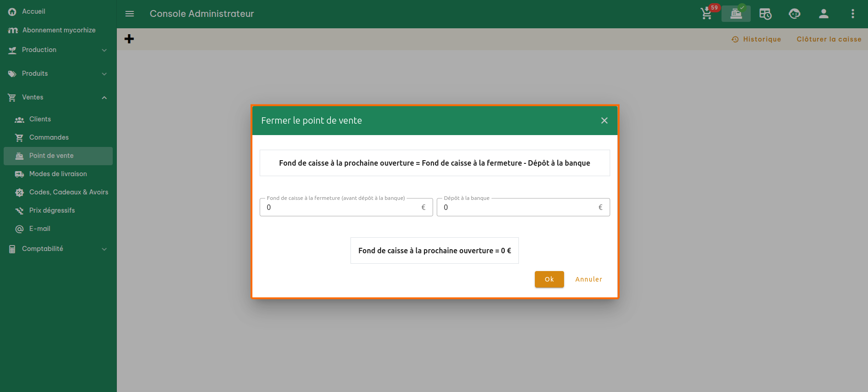The width and height of the screenshot is (868, 392).
Task: Open the three-dot more options menu
Action: point(853,14)
